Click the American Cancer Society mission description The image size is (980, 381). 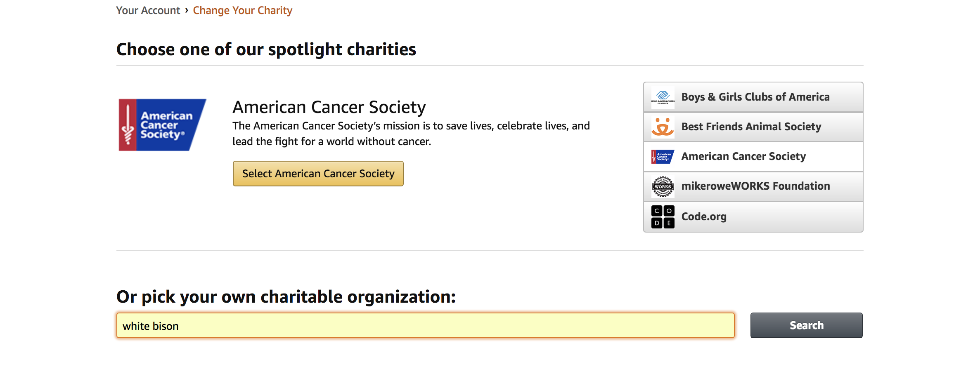click(411, 134)
